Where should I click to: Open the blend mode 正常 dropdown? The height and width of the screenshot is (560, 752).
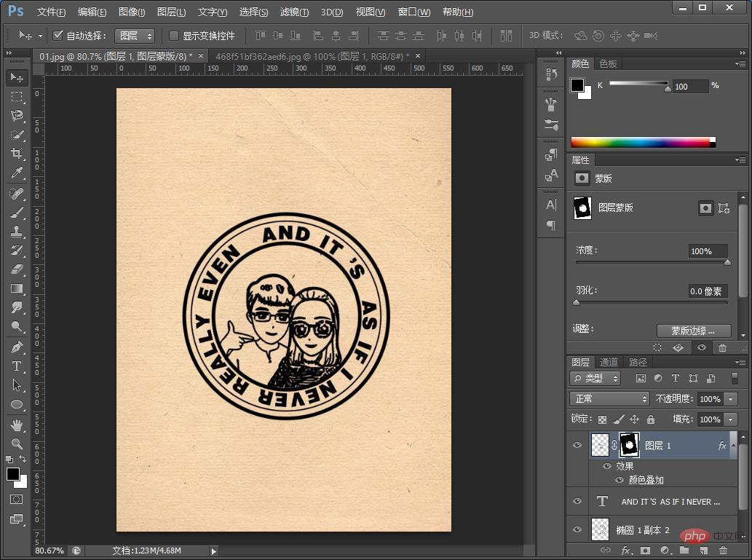(609, 399)
